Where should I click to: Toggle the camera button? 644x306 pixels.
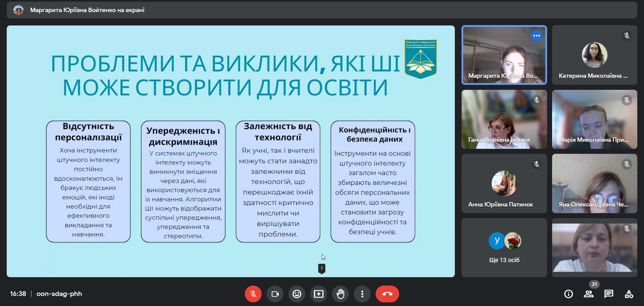click(x=275, y=294)
